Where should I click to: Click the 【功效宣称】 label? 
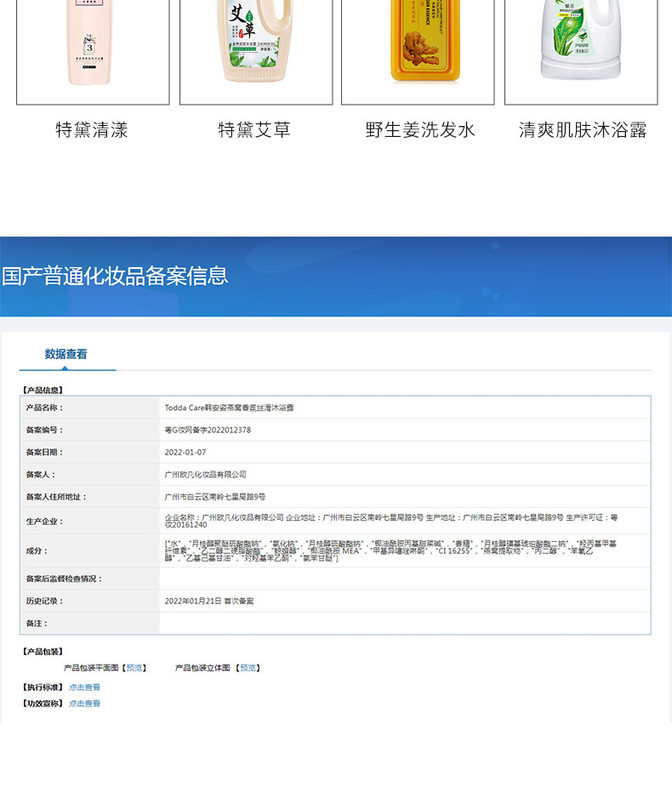pyautogui.click(x=43, y=704)
